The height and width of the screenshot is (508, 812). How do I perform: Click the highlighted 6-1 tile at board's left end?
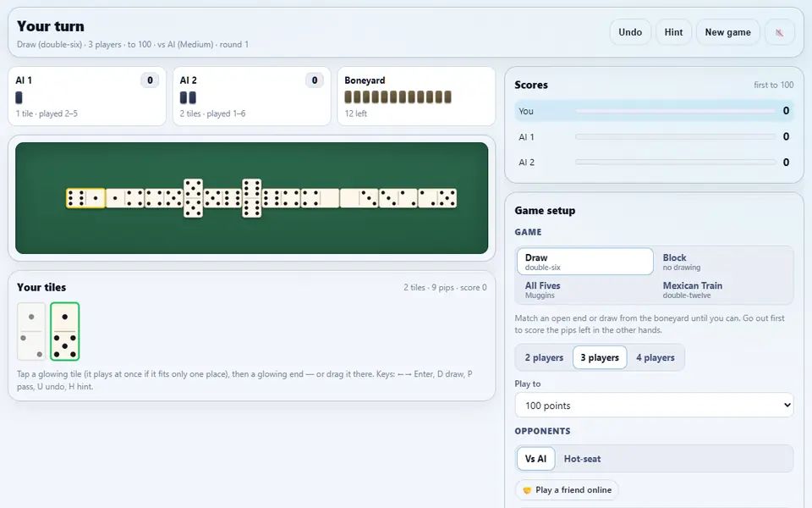[85, 198]
